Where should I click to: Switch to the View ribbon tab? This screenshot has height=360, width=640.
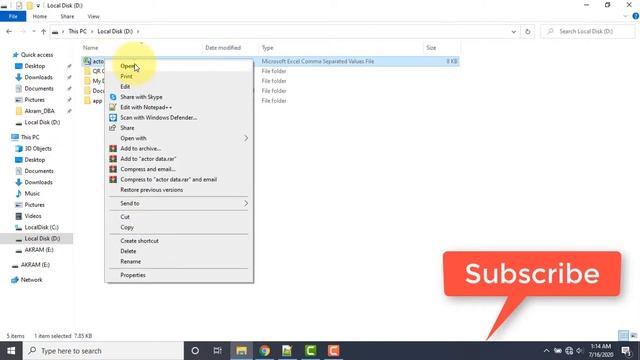pos(93,16)
